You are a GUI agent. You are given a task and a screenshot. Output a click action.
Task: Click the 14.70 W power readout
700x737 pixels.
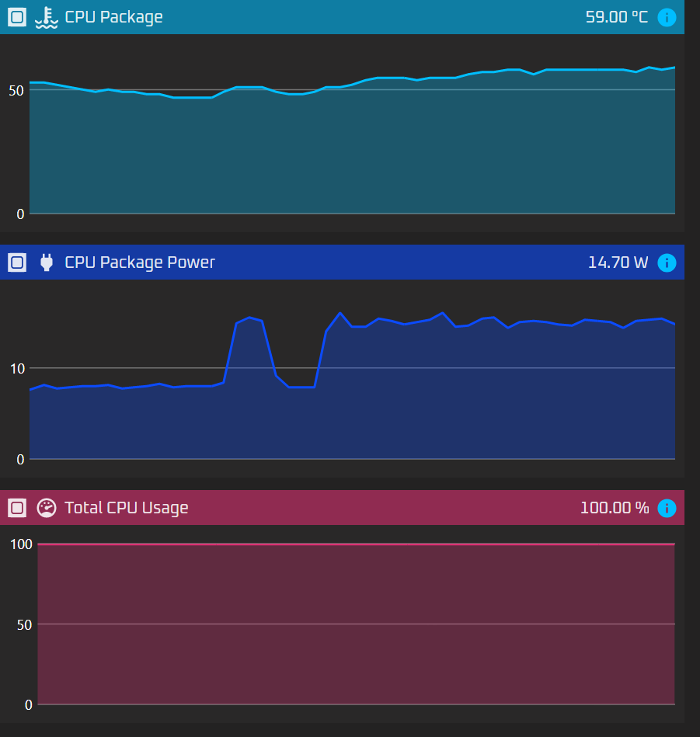click(618, 262)
